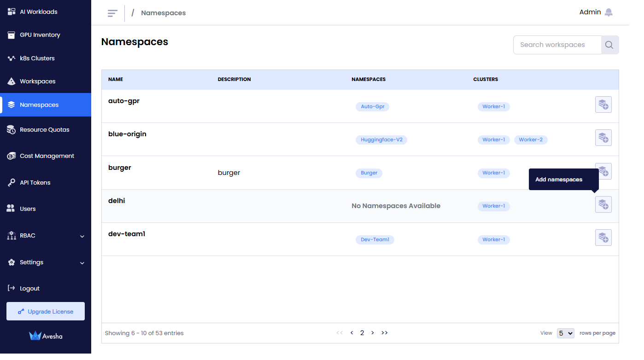Click Dev-Team1 namespace chip
This screenshot has width=644, height=360.
pyautogui.click(x=375, y=239)
